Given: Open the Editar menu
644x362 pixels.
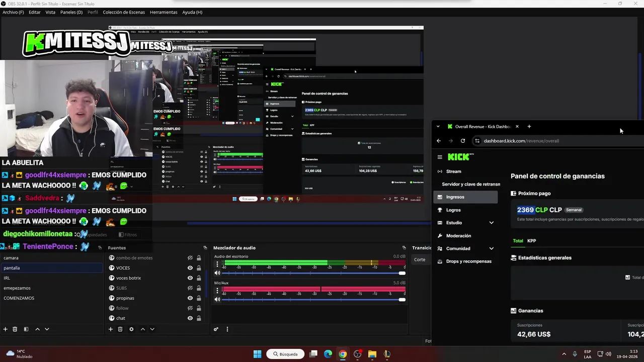Looking at the screenshot, I should pos(35,12).
